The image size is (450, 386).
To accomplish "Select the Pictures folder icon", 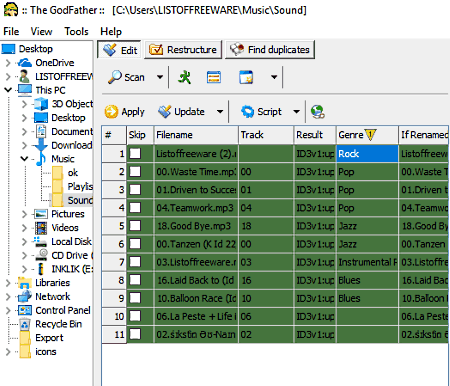I will (41, 214).
